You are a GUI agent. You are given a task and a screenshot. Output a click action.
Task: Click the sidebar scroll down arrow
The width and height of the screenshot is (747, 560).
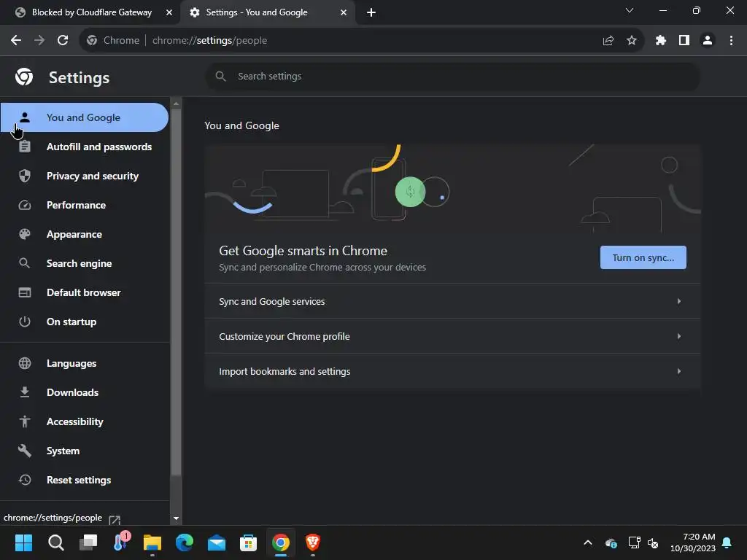pos(176,518)
